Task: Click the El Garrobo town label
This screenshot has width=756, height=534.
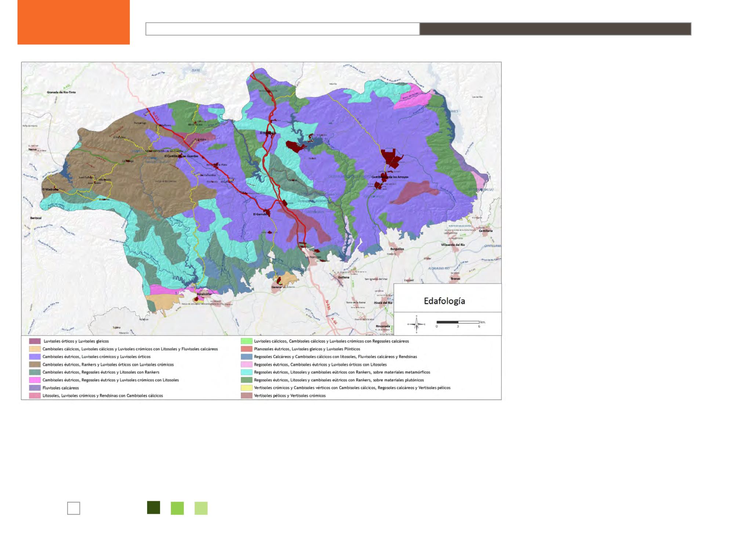Action: [259, 214]
